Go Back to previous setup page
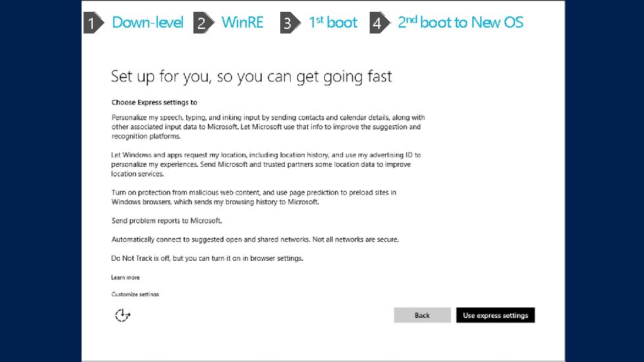 click(x=422, y=315)
